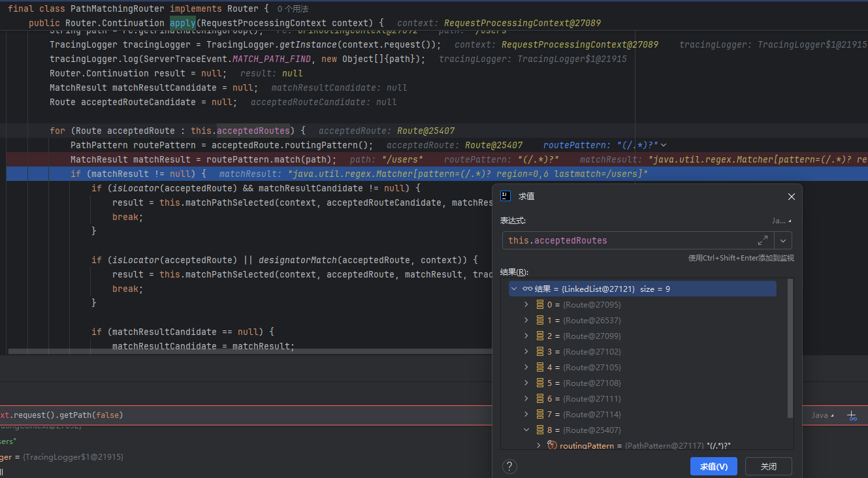Expand the routePattern inline hint chevron
Viewport: 868px width, 478px height.
664,145
